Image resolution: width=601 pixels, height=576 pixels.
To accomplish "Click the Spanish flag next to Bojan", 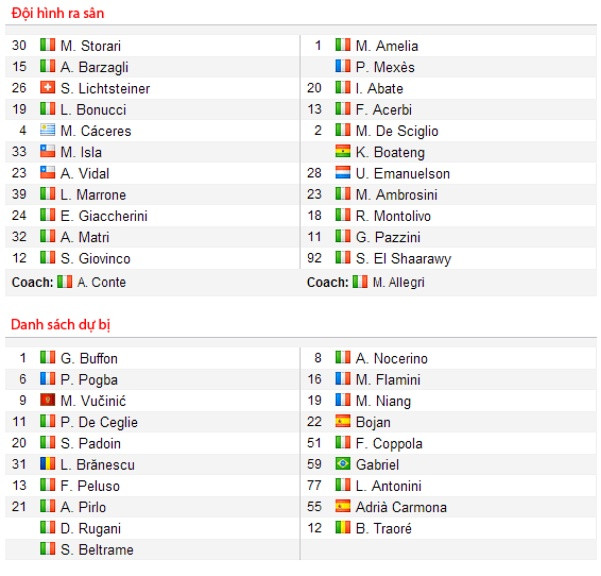I will (342, 422).
